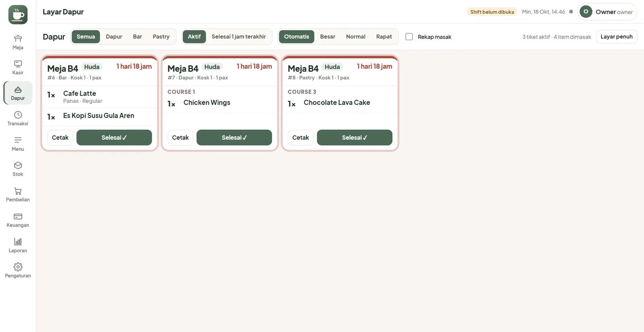Mark ticket #6 Bar as Selesai
Viewport: 644px width, 332px height.
pyautogui.click(x=114, y=137)
